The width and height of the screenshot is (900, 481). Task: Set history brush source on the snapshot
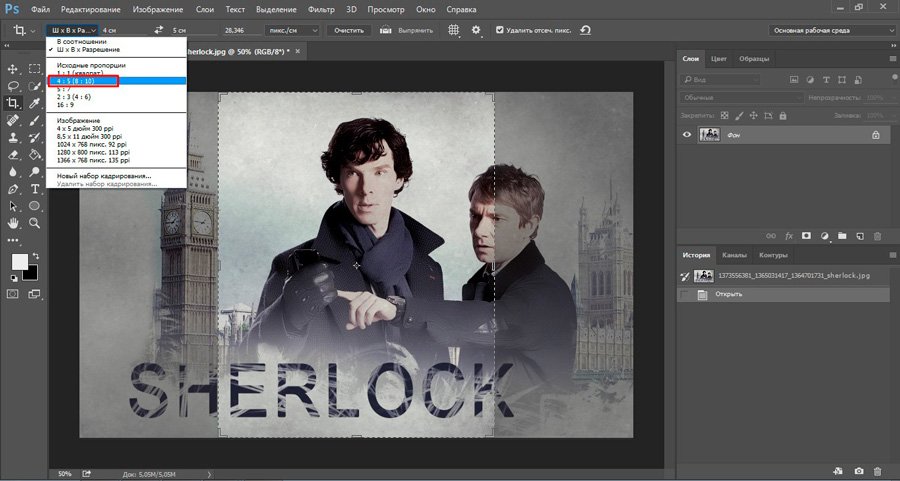tap(684, 276)
